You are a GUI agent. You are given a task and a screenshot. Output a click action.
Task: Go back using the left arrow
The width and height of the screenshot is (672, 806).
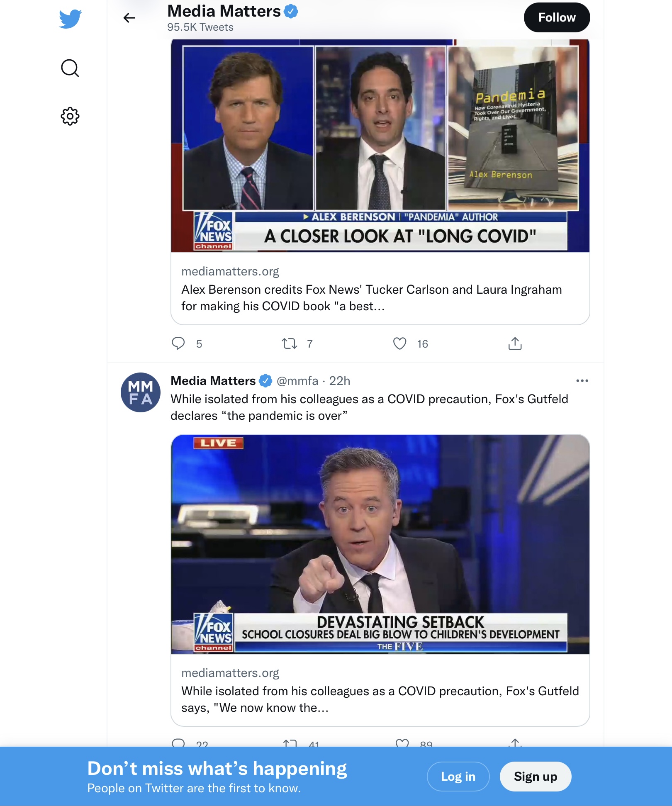(129, 18)
